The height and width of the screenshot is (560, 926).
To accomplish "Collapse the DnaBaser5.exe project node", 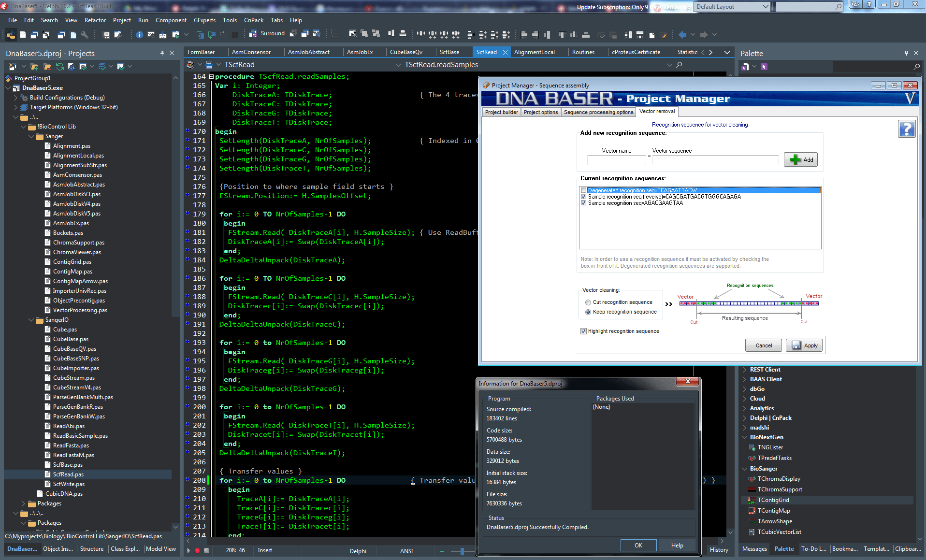I will (x=8, y=88).
